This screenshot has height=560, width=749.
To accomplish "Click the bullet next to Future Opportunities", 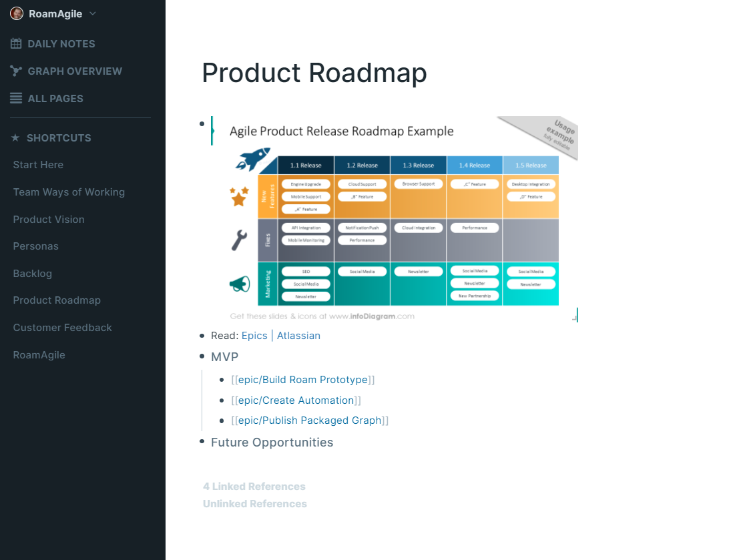I will click(x=202, y=441).
